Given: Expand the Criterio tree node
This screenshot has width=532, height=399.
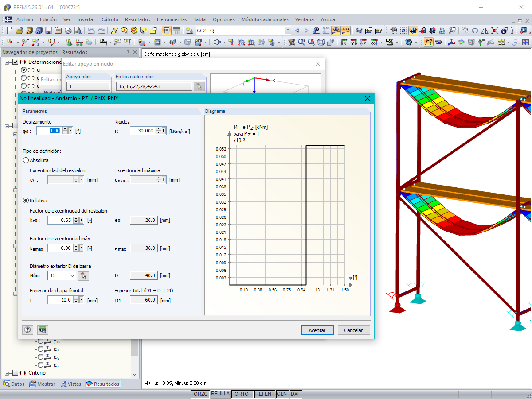Looking at the screenshot, I should (x=7, y=373).
